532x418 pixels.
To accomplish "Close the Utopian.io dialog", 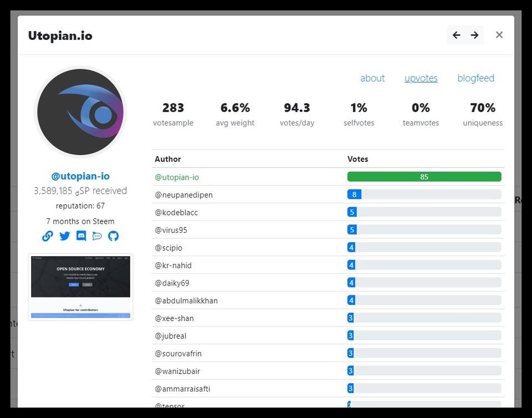I will pos(499,35).
